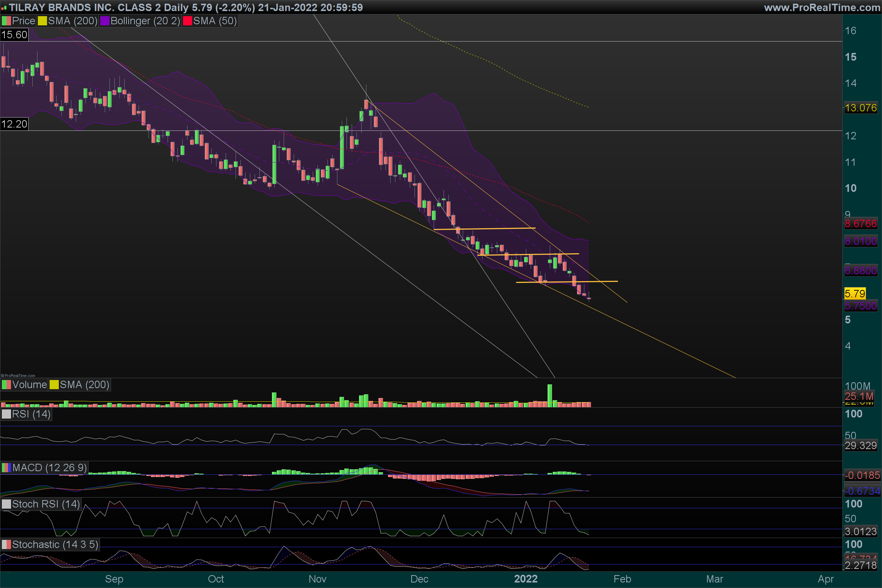Image resolution: width=882 pixels, height=588 pixels.
Task: Click the purple Bollinger (20 2) legend icon
Action: point(105,21)
